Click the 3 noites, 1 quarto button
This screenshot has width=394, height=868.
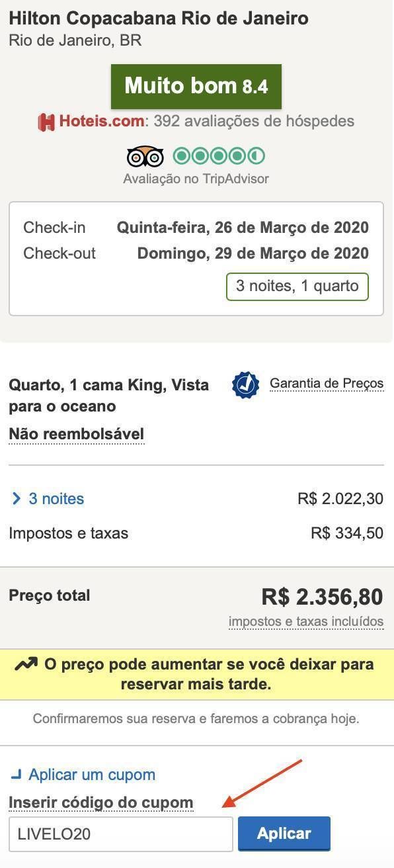297,286
